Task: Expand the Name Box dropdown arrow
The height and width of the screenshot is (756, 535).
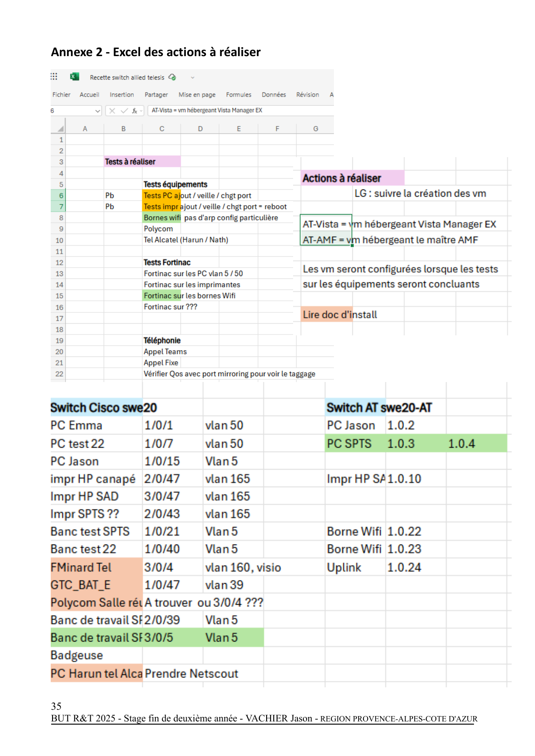Action: tap(97, 111)
